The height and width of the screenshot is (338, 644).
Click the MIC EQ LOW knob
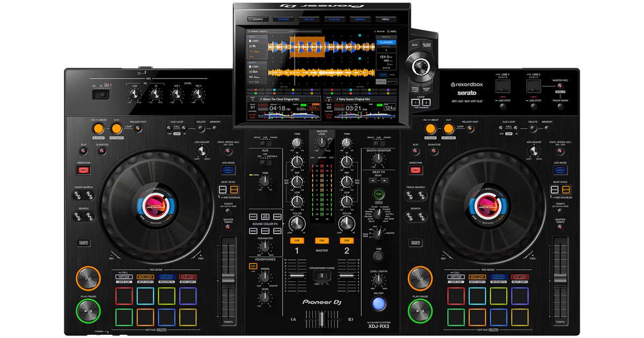134,94
